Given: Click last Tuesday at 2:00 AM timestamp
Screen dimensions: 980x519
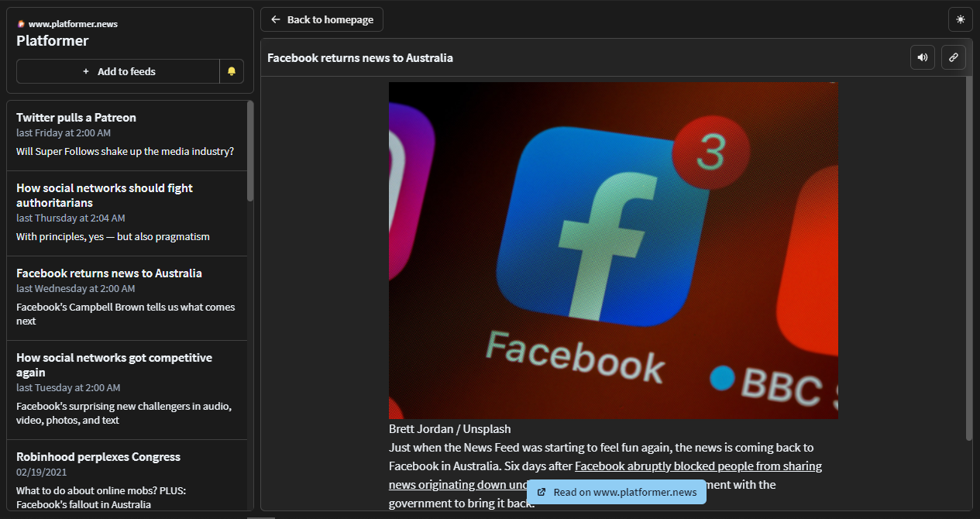Looking at the screenshot, I should (68, 388).
